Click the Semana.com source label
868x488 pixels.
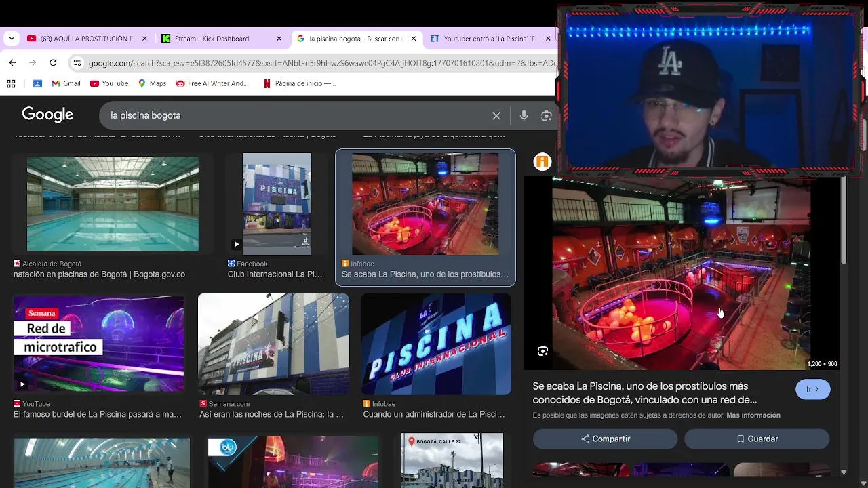pyautogui.click(x=229, y=403)
